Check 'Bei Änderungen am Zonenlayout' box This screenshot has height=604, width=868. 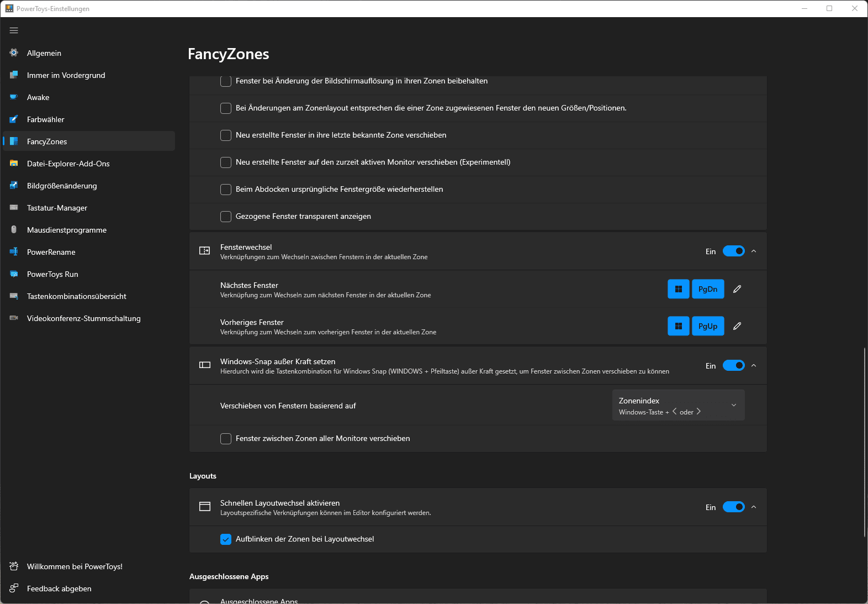click(226, 108)
